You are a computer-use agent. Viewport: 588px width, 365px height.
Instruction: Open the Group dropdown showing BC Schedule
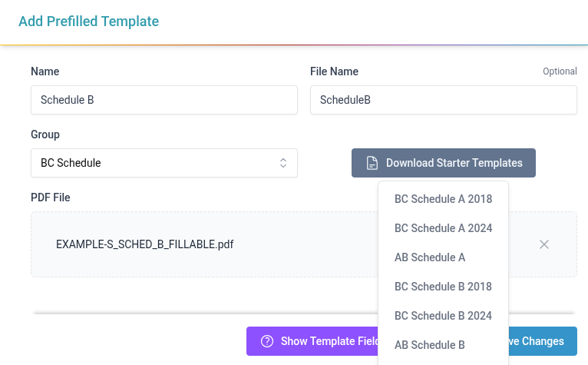pos(164,163)
